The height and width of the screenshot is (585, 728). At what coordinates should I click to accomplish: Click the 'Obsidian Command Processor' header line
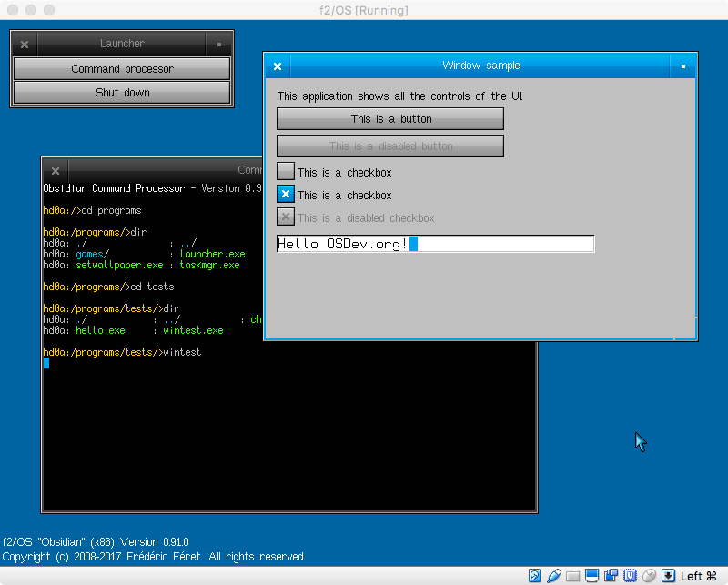tap(152, 188)
